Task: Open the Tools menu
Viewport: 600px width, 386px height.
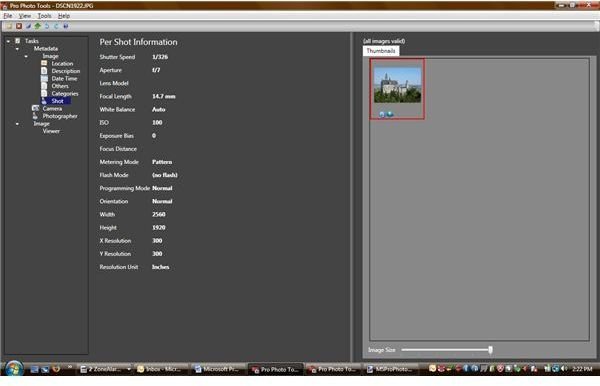Action: (44, 16)
